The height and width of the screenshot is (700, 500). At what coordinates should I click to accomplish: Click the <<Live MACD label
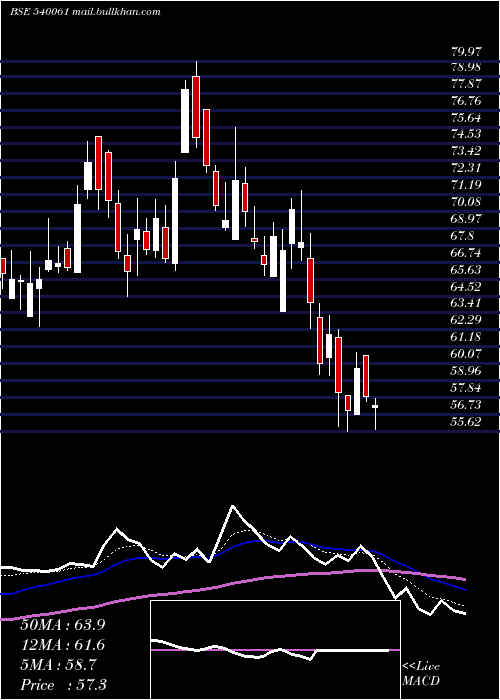tap(421, 674)
